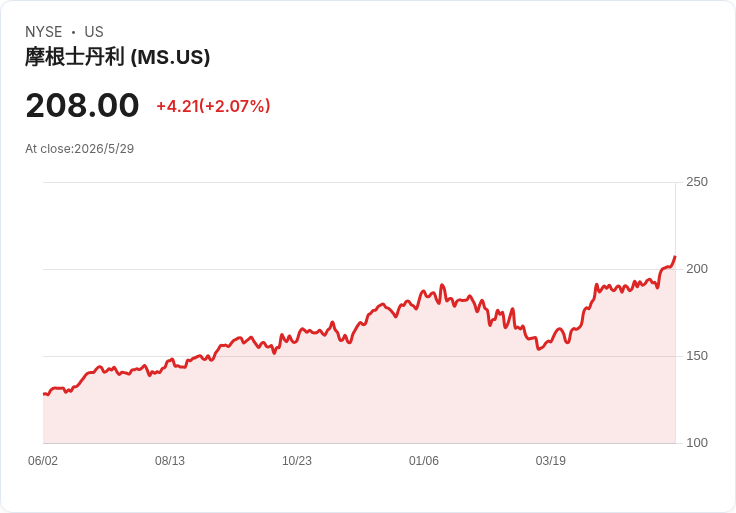Viewport: 736px width, 513px height.
Task: Click the 06/02 date axis label
Action: 43,461
